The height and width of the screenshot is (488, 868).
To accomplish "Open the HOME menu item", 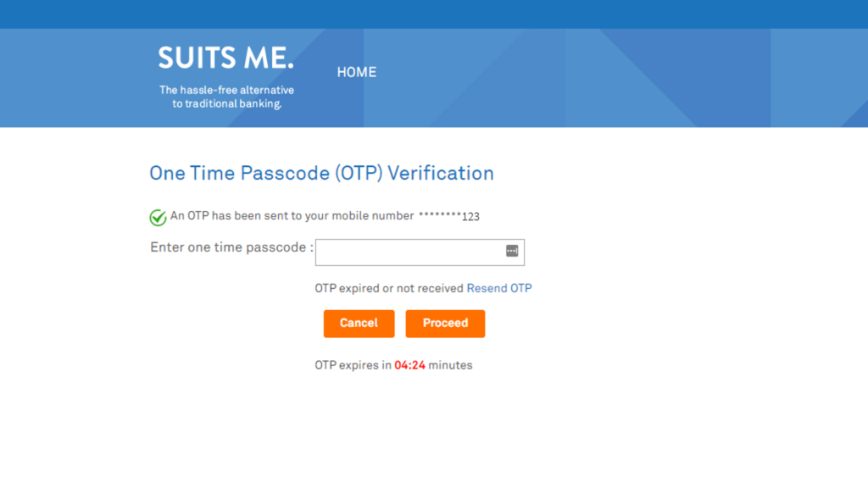I will (357, 73).
